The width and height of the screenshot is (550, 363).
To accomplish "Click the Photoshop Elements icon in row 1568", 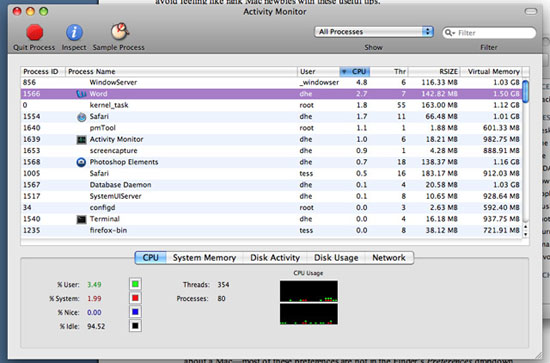I will 81,162.
